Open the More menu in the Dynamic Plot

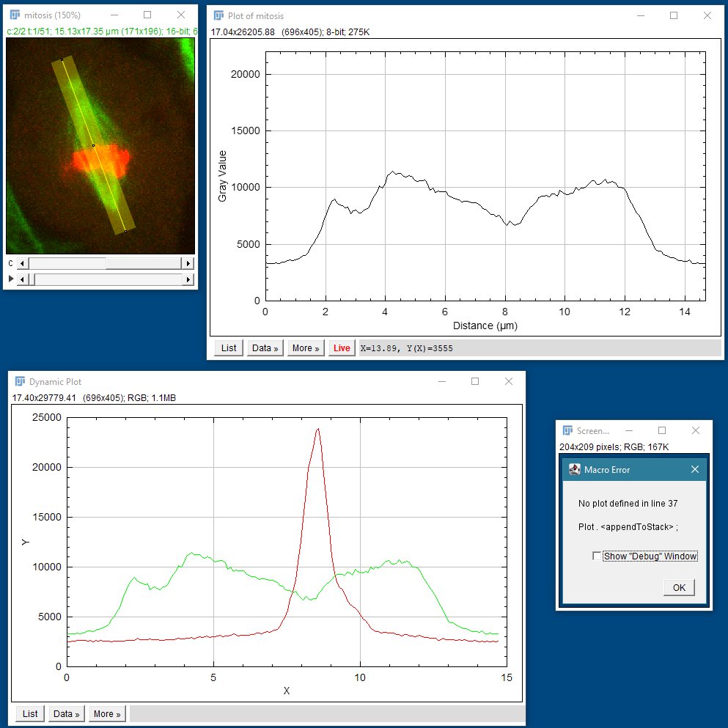[107, 713]
